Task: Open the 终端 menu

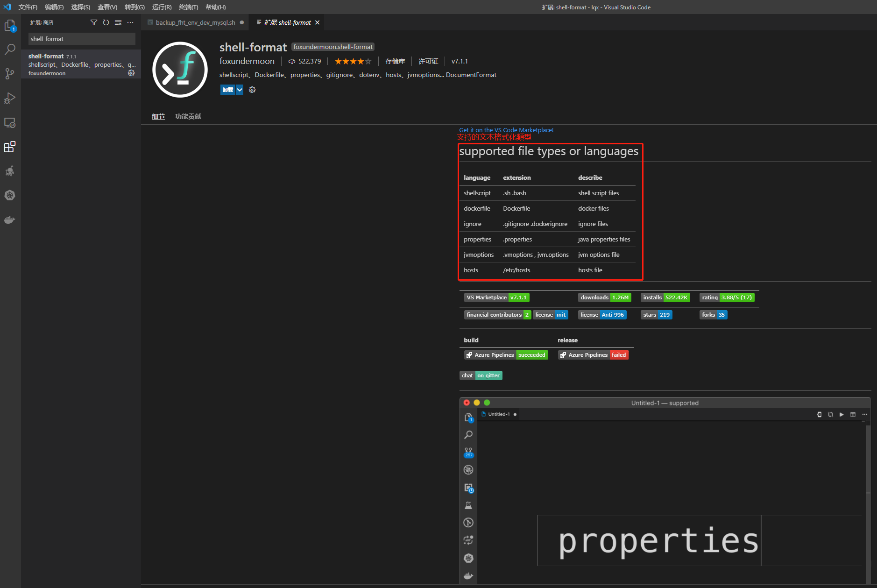Action: click(189, 7)
